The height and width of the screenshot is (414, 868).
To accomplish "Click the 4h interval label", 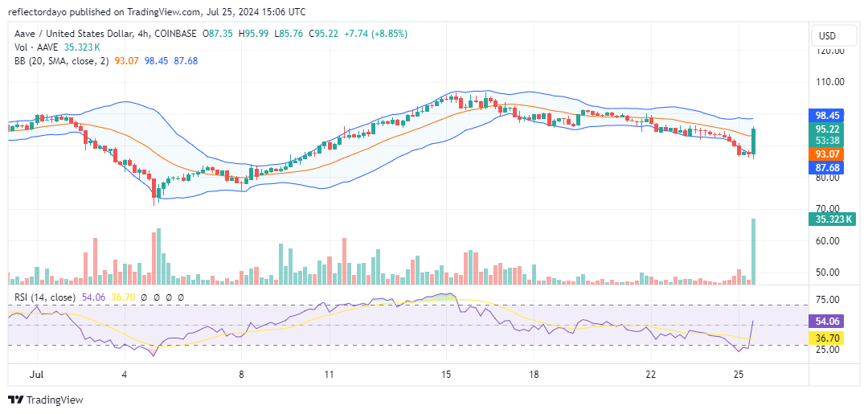I will click(x=145, y=34).
